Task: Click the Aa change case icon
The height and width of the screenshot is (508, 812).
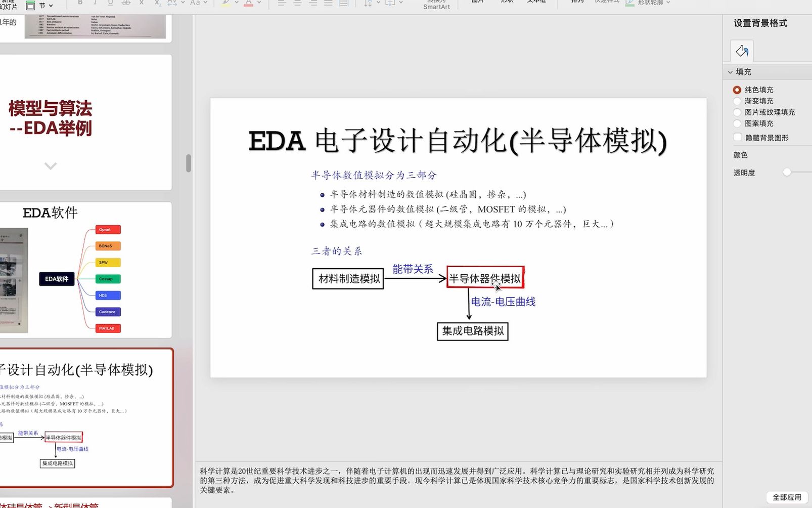Action: tap(195, 3)
